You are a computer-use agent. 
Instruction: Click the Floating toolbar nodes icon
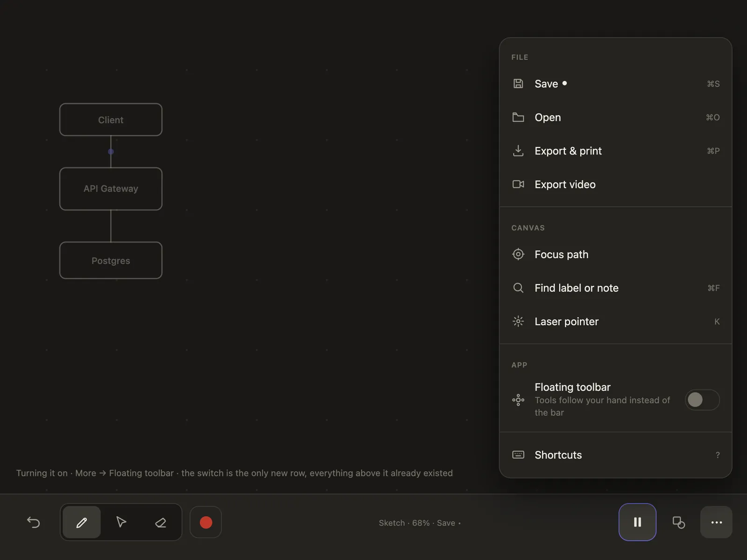point(518,400)
